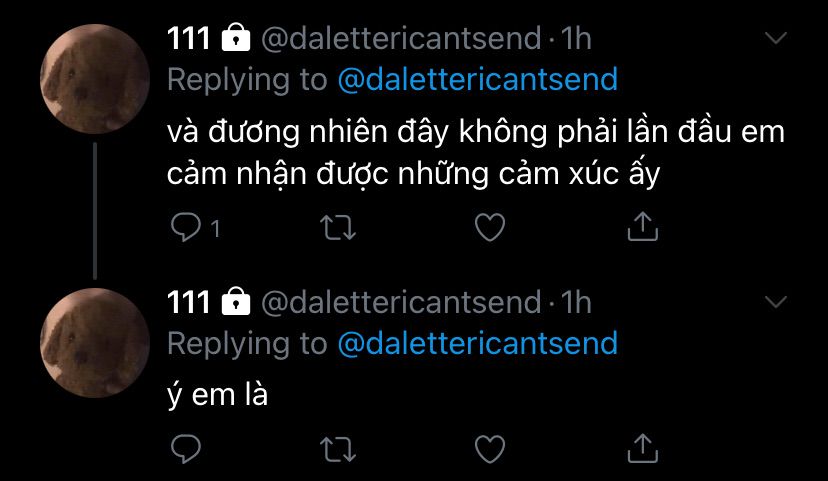Open @dalettericantsend mention link in second tweet

477,343
